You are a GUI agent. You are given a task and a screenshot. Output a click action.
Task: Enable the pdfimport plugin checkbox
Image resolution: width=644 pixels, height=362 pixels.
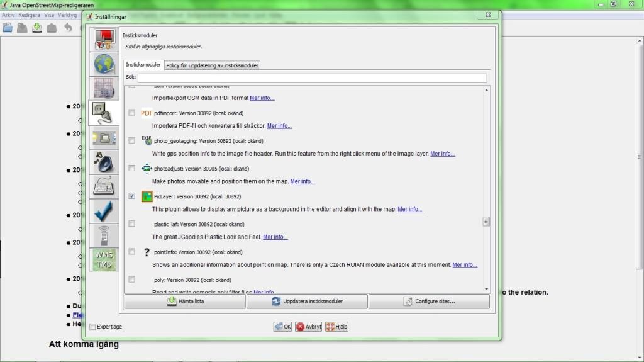(131, 113)
